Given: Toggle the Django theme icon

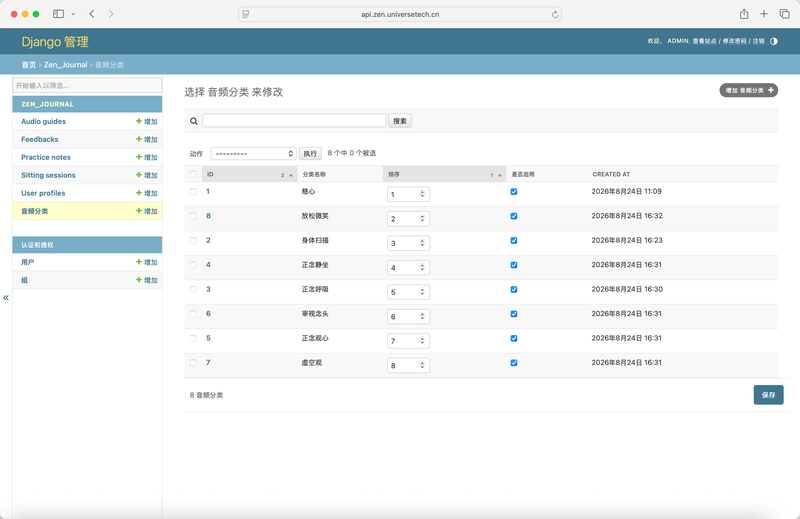Looking at the screenshot, I should pyautogui.click(x=773, y=41).
